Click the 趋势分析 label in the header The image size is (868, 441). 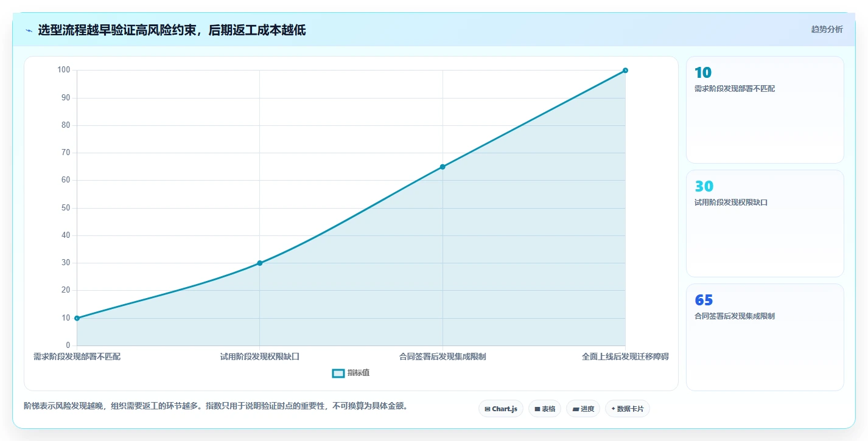[827, 29]
